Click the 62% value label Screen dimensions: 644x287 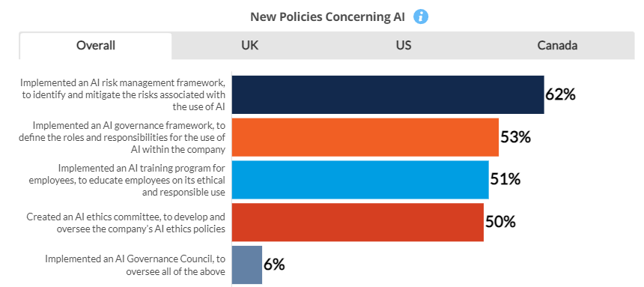click(560, 94)
